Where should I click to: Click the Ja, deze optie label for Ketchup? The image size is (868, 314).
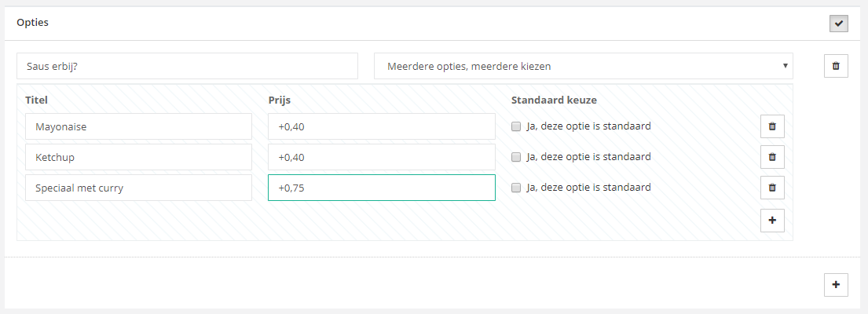click(588, 157)
